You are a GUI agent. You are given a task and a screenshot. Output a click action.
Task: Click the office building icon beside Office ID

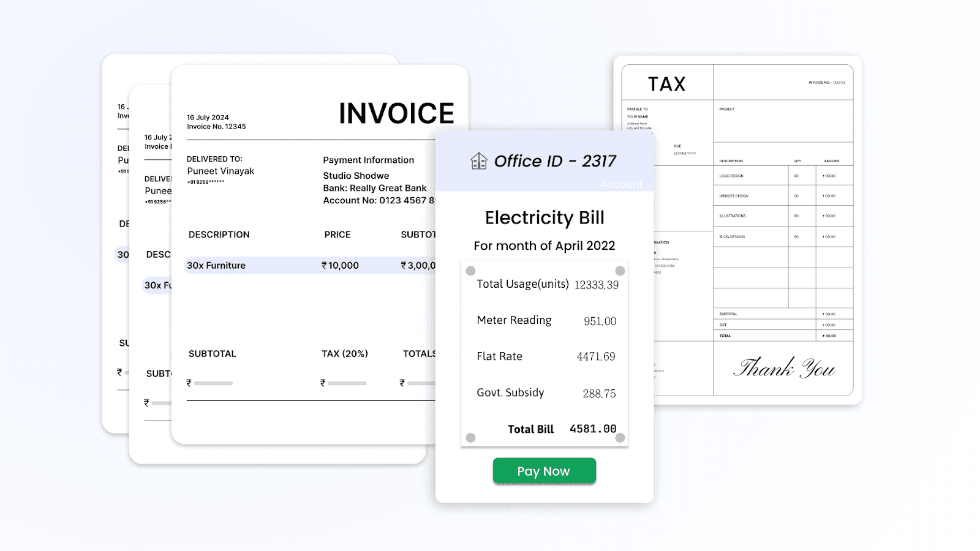[478, 160]
